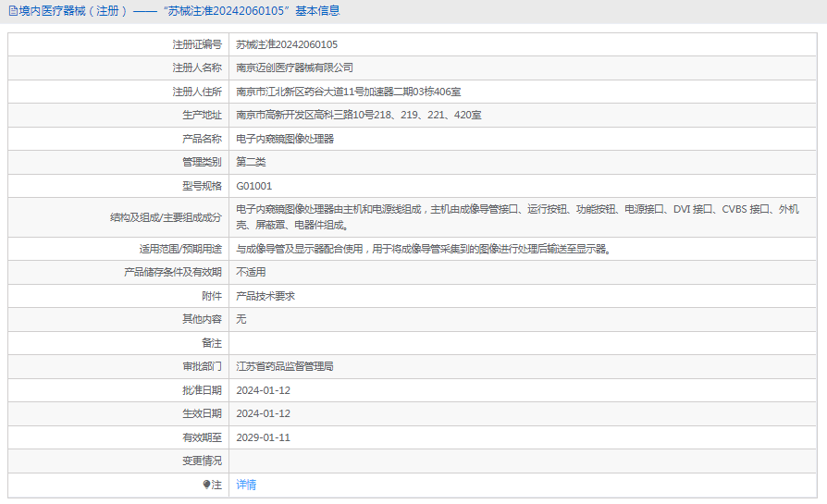Click the 注册证编号 row label
This screenshot has height=504, width=827.
[197, 44]
